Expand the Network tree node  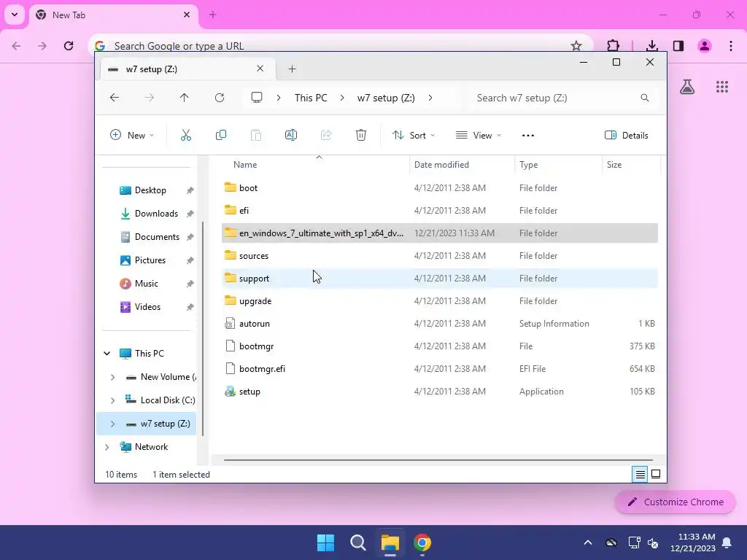[107, 447]
